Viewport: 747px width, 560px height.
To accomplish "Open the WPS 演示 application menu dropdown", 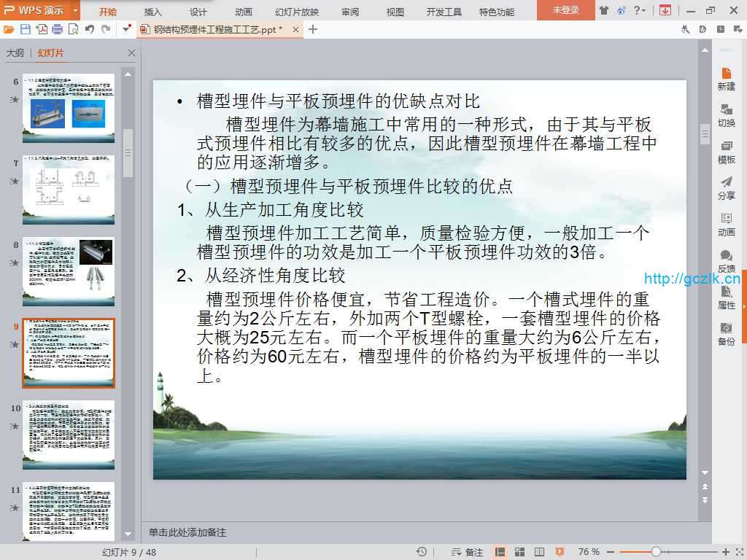I will pos(76,11).
